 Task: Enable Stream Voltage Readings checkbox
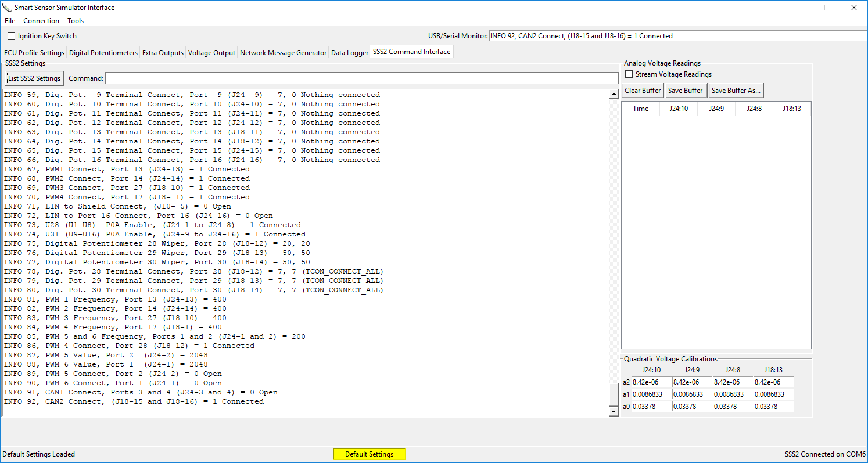pyautogui.click(x=629, y=74)
